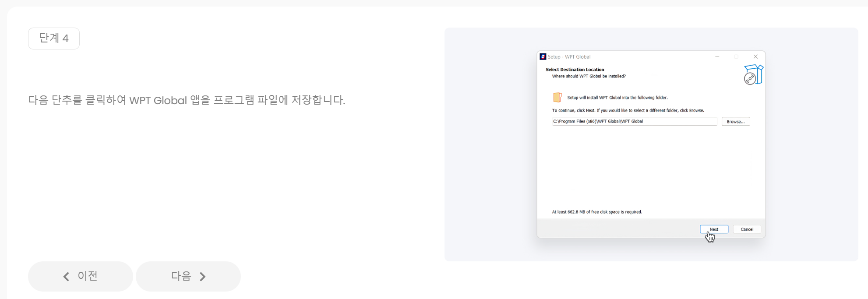Image resolution: width=868 pixels, height=299 pixels.
Task: Click the install box and disc icon
Action: [753, 75]
